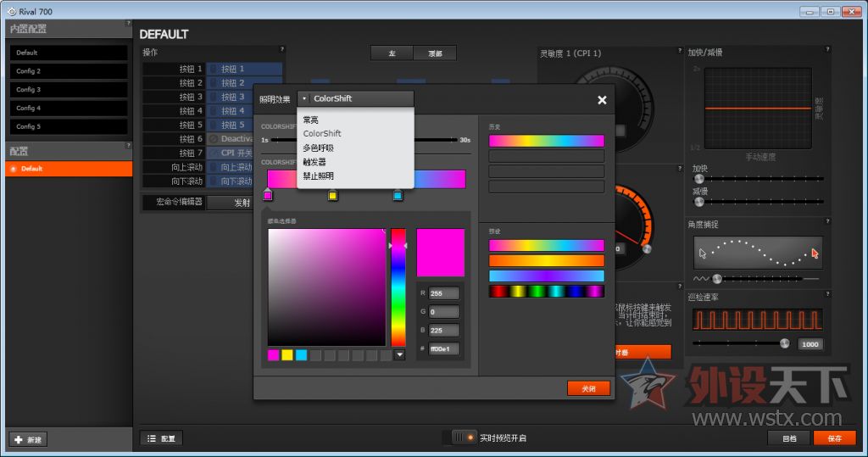Toggle the 实时预览开启 switch
868x457 pixels.
coord(464,437)
